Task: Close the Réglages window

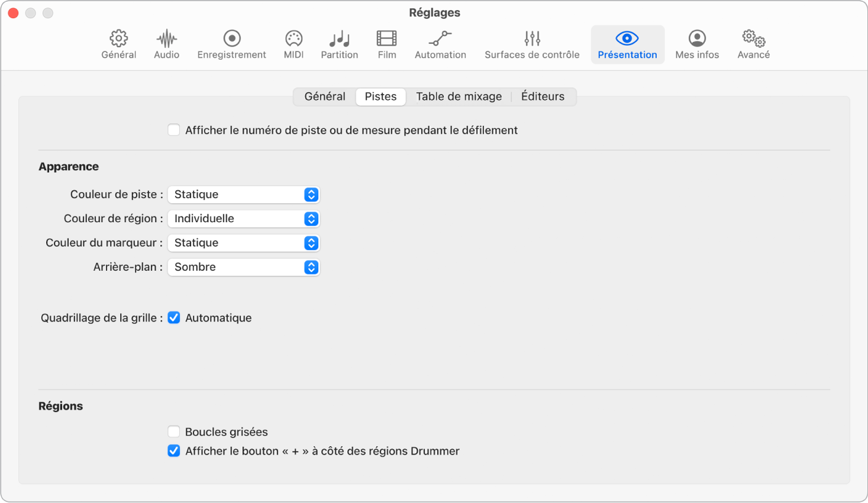Action: (x=13, y=13)
